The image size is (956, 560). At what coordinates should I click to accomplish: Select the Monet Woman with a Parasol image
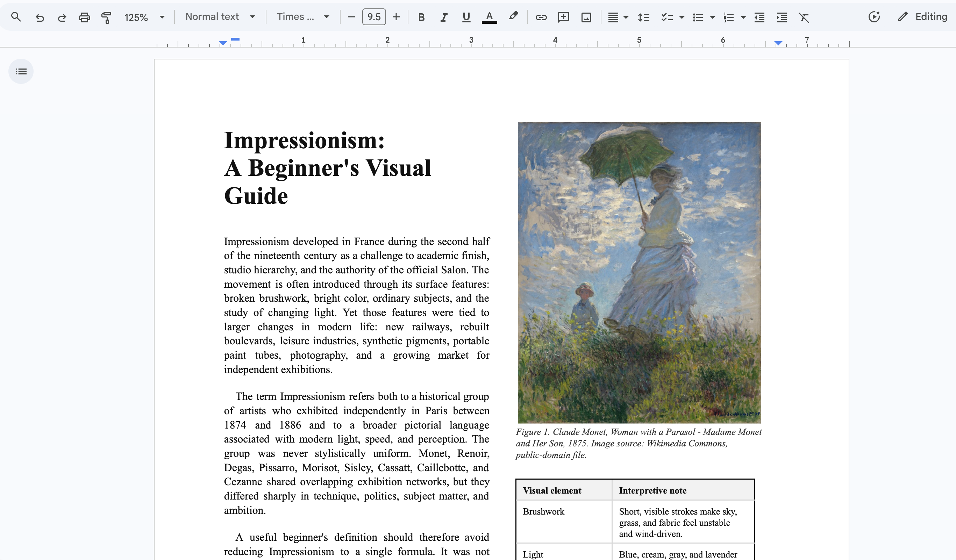point(639,273)
